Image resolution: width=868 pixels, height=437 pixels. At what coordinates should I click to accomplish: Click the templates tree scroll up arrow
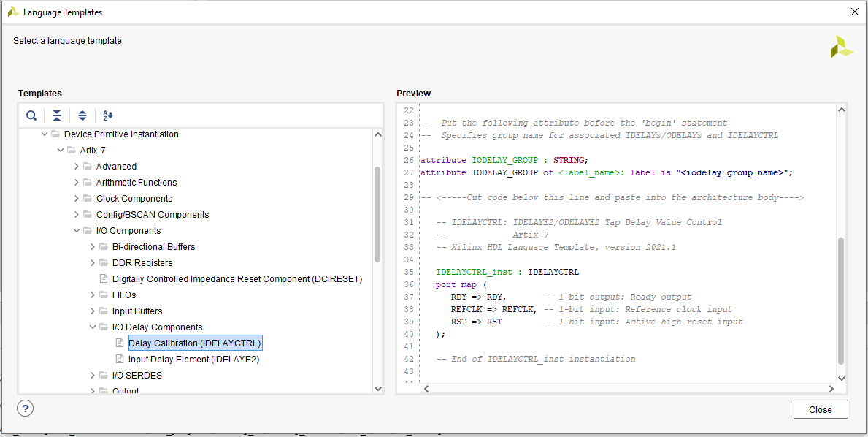[377, 134]
